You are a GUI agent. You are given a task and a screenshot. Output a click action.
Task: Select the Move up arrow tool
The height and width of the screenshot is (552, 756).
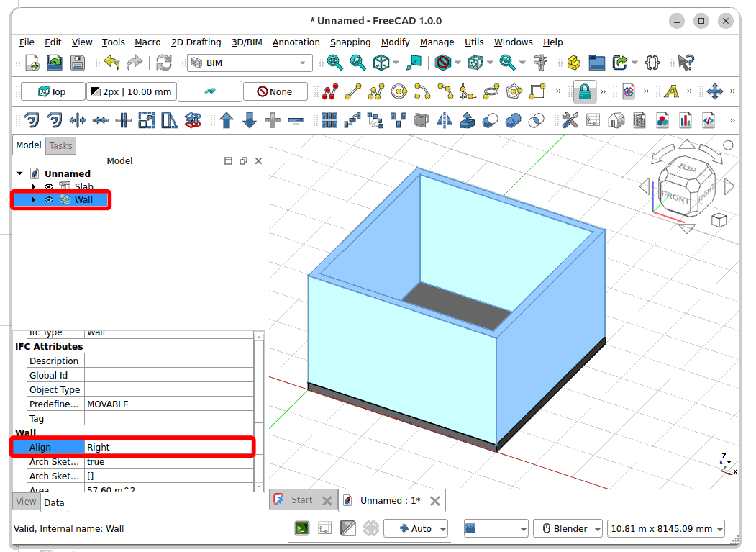pyautogui.click(x=227, y=120)
